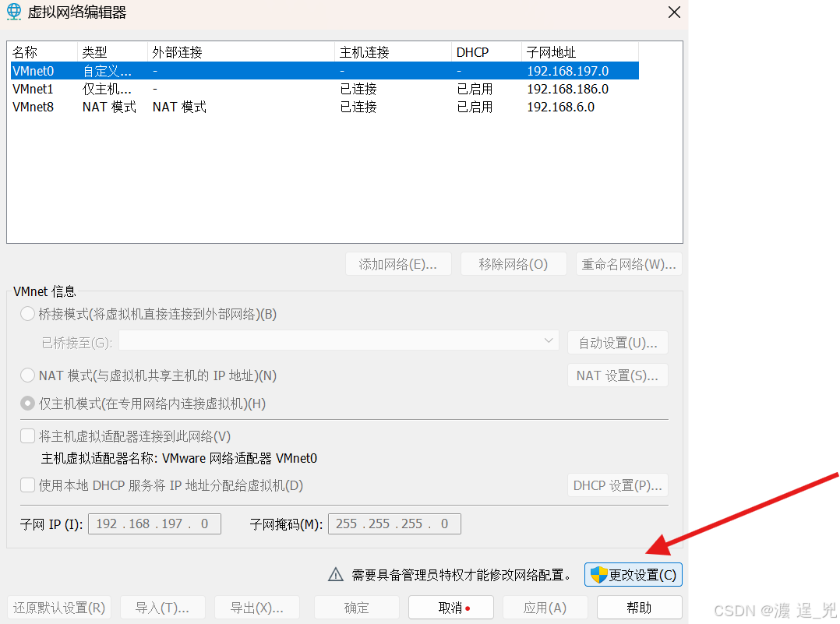
Task: Click the 重命名网络(W) button
Action: click(x=629, y=263)
